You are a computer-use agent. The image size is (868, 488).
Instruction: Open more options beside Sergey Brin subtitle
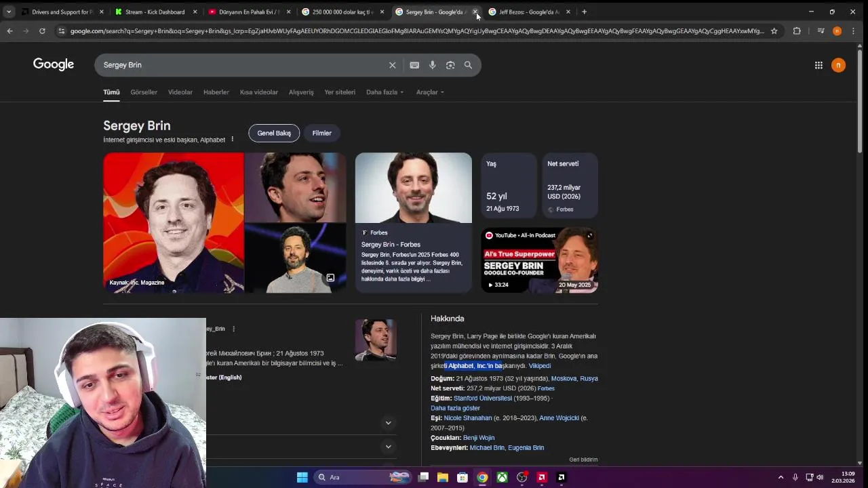click(232, 140)
